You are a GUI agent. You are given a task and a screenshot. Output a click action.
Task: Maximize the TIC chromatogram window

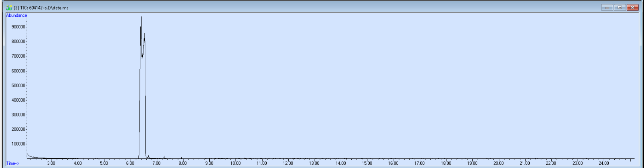(620, 8)
